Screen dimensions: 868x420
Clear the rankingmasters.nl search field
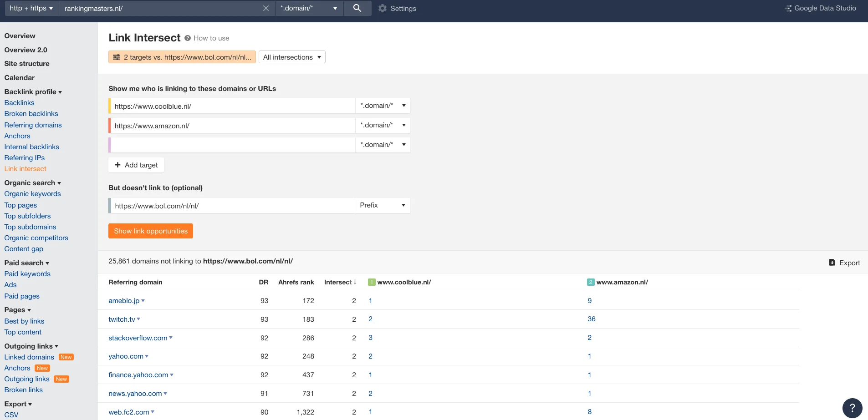click(x=266, y=8)
